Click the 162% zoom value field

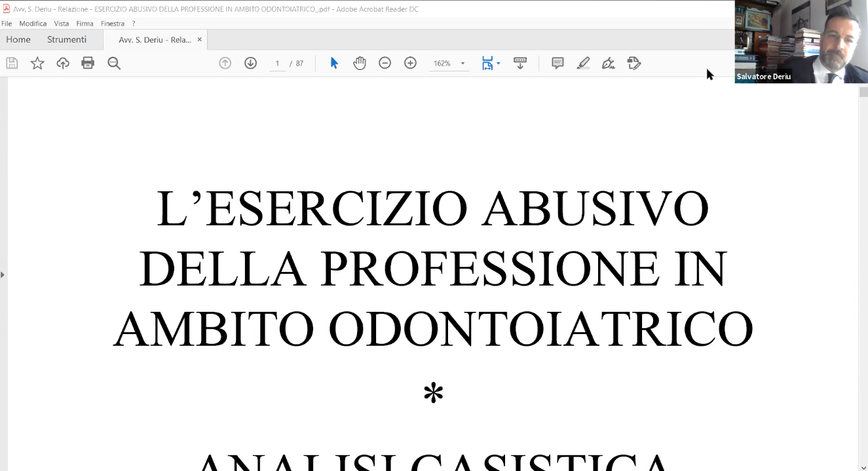tap(442, 64)
